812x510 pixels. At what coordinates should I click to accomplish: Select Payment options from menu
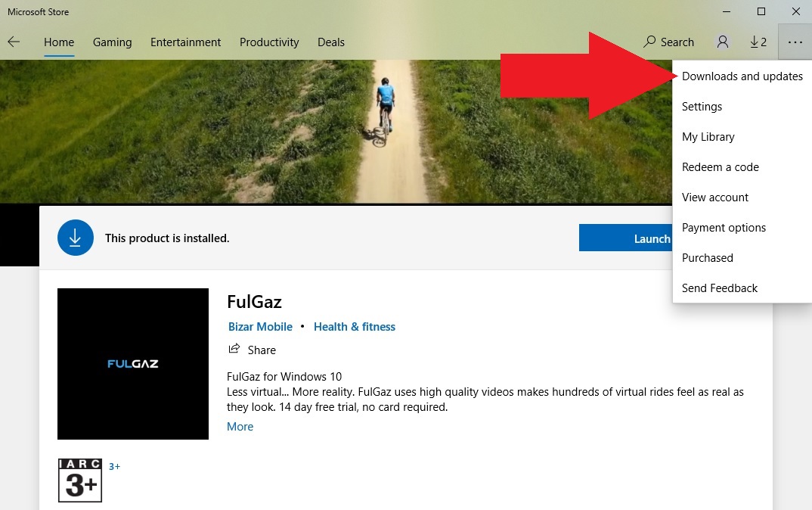tap(742, 228)
